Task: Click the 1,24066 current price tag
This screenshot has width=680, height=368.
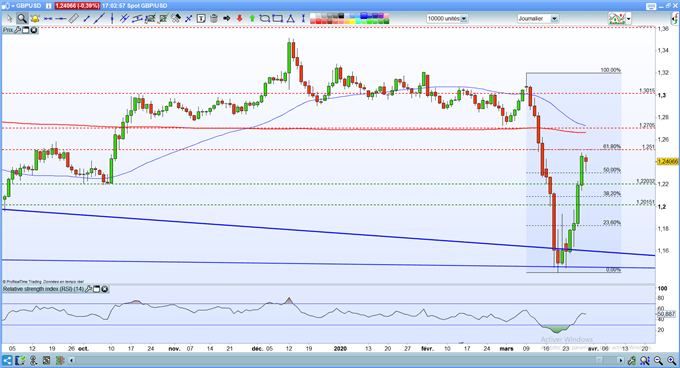Action: pos(667,161)
